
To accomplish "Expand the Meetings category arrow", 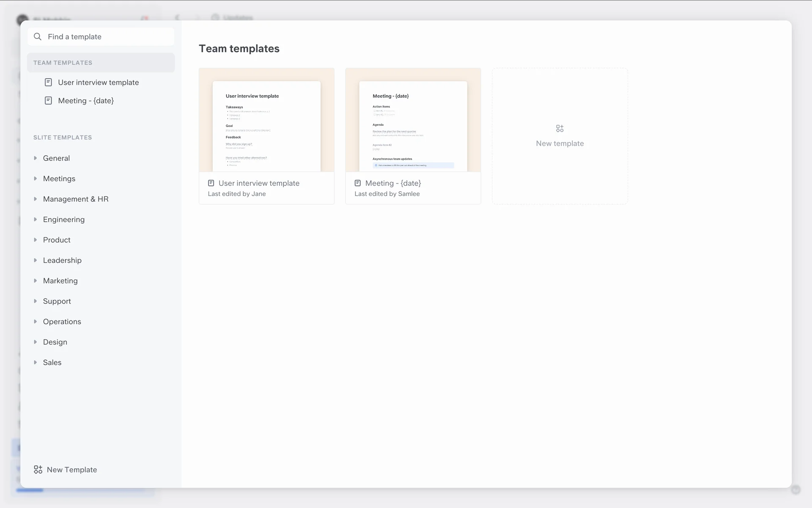I will pyautogui.click(x=36, y=179).
